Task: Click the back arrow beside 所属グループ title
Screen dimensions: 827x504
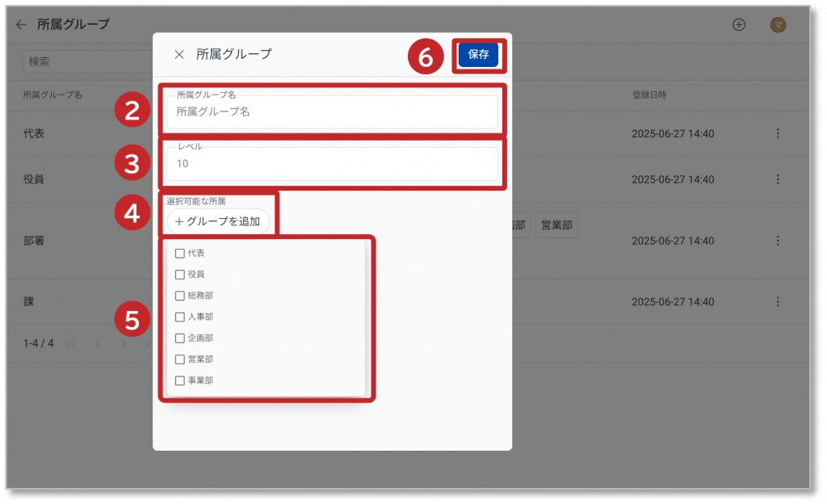Action: 21,24
